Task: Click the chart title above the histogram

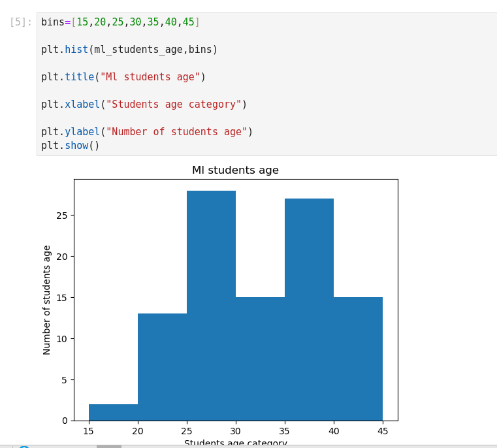Action: pos(235,170)
